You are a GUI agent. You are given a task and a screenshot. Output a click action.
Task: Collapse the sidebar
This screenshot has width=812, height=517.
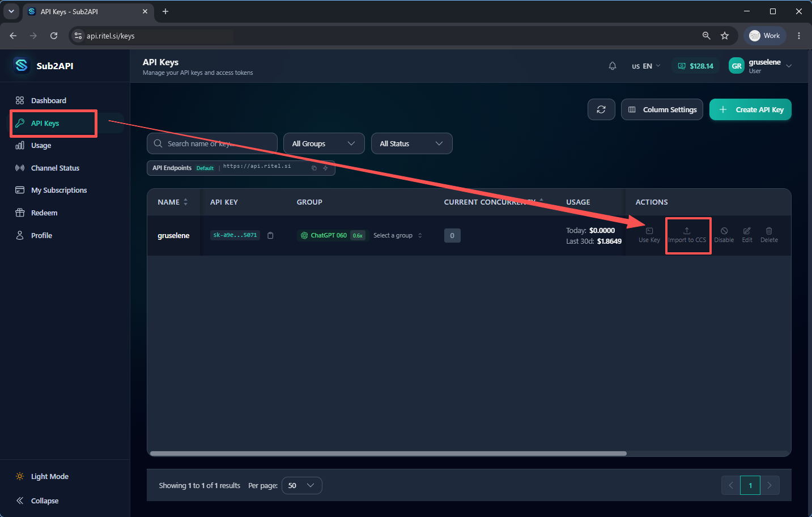click(37, 501)
